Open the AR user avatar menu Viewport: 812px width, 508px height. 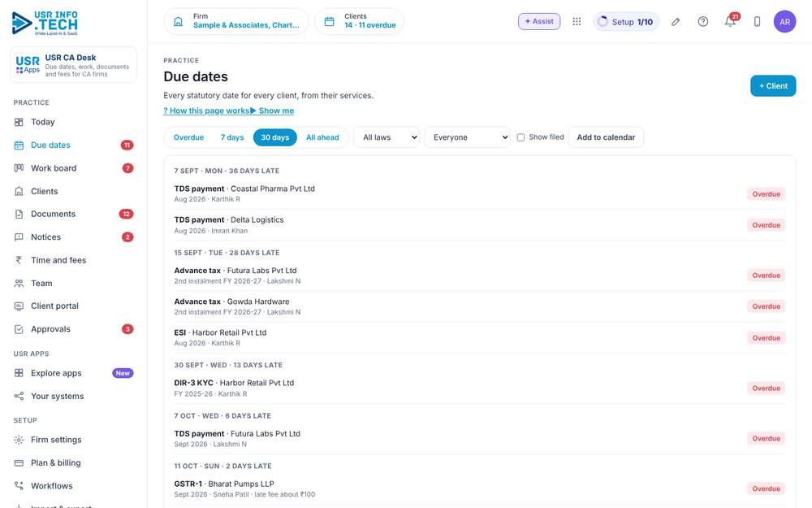(784, 22)
